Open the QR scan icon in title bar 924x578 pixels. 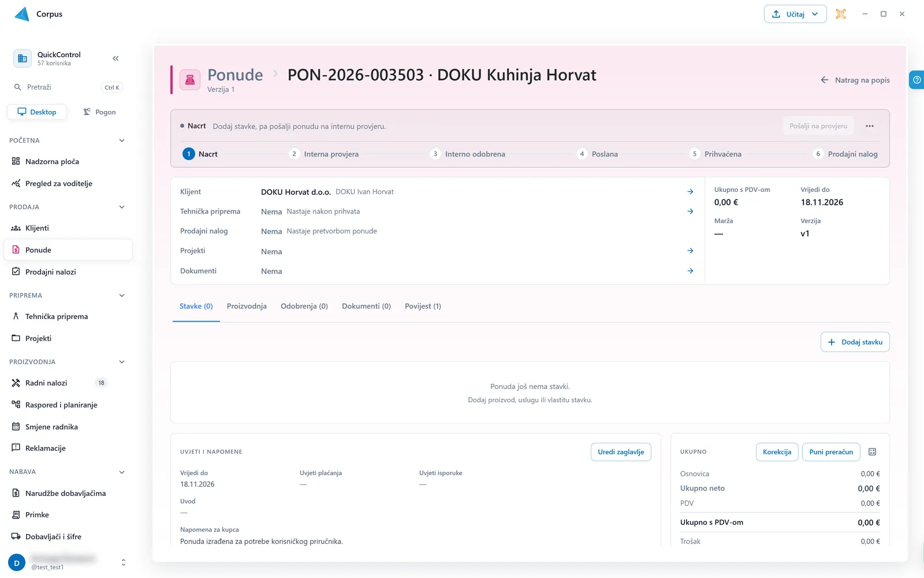coord(841,14)
